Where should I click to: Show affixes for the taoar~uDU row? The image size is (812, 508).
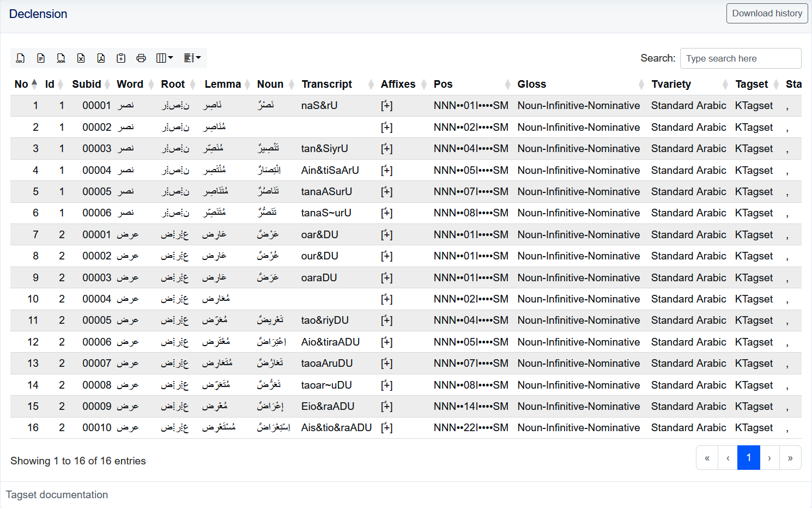pos(386,385)
